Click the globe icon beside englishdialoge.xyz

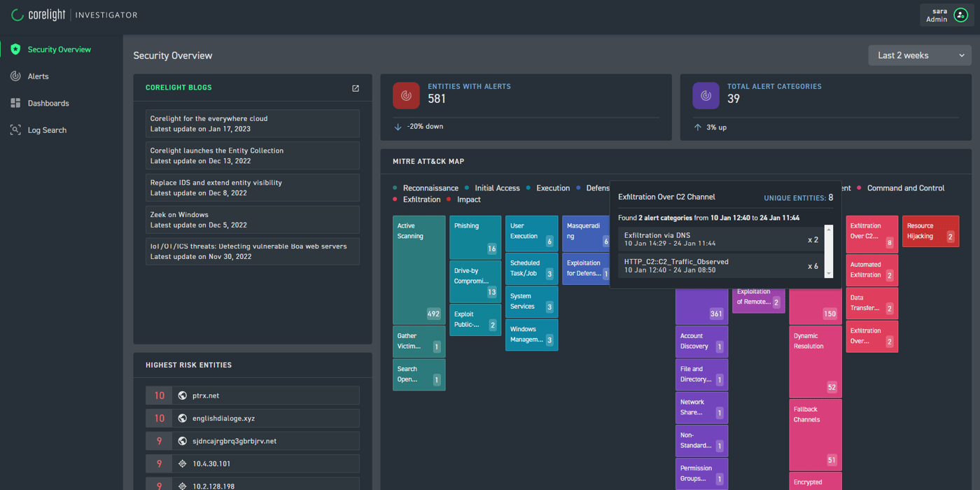pos(181,419)
